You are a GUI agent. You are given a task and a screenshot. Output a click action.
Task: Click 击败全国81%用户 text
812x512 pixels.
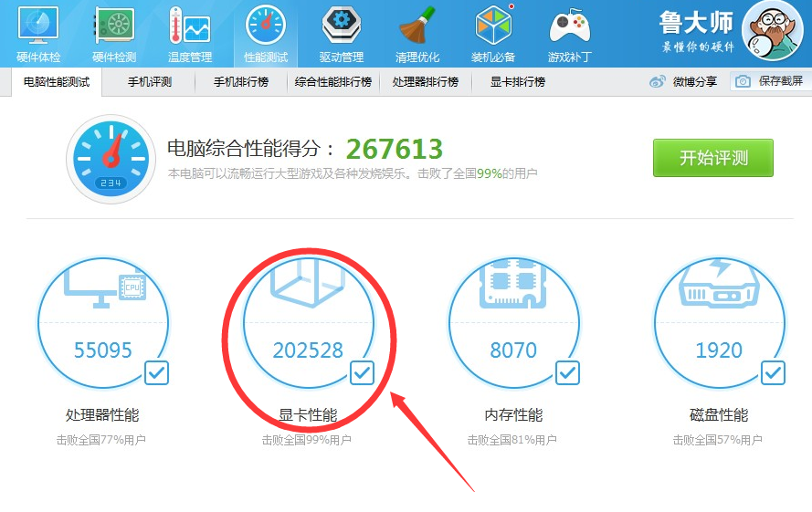(x=512, y=440)
